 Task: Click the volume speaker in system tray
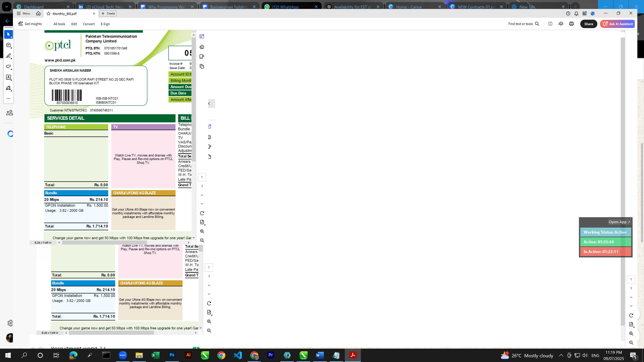point(585,355)
